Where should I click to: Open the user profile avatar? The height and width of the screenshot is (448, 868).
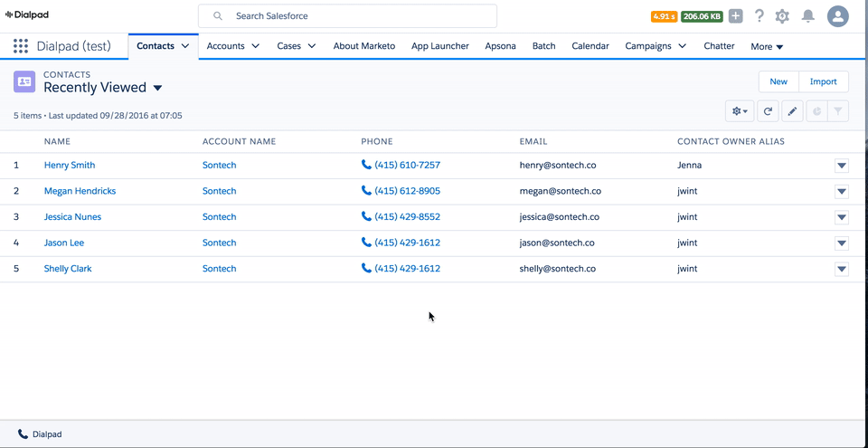[838, 16]
